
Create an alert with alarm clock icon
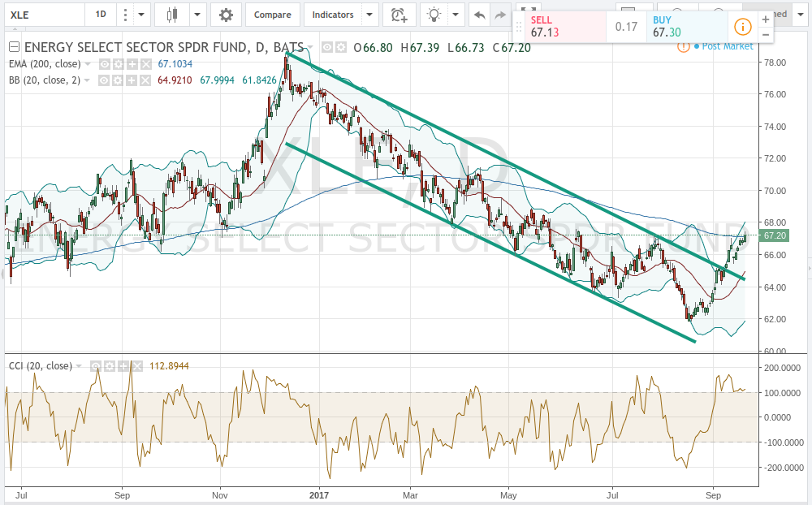pos(399,15)
